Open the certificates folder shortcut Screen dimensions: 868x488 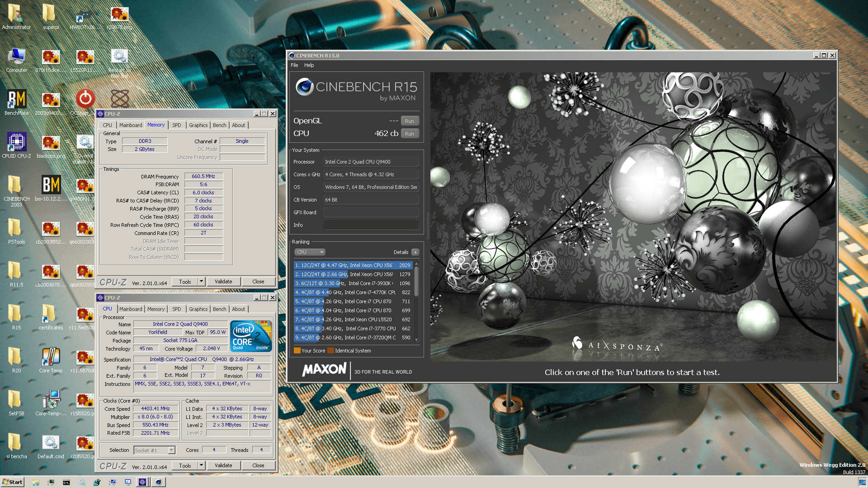[51, 317]
